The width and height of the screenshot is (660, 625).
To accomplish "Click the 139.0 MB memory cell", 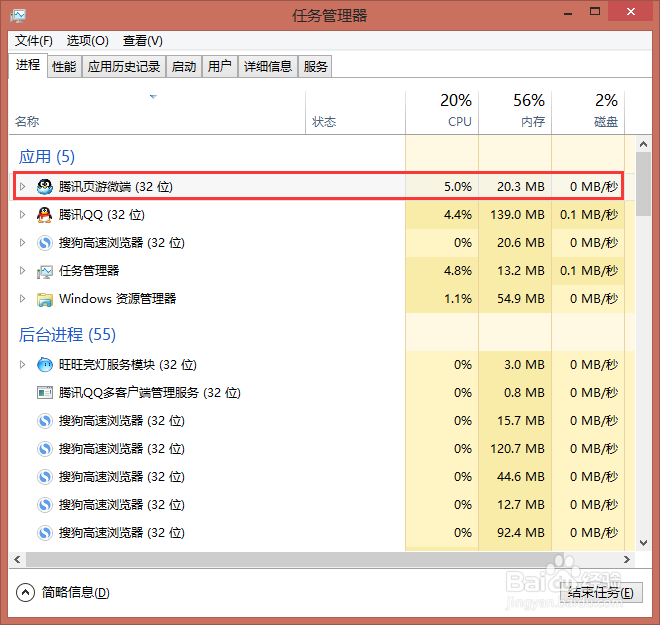I will click(x=517, y=215).
